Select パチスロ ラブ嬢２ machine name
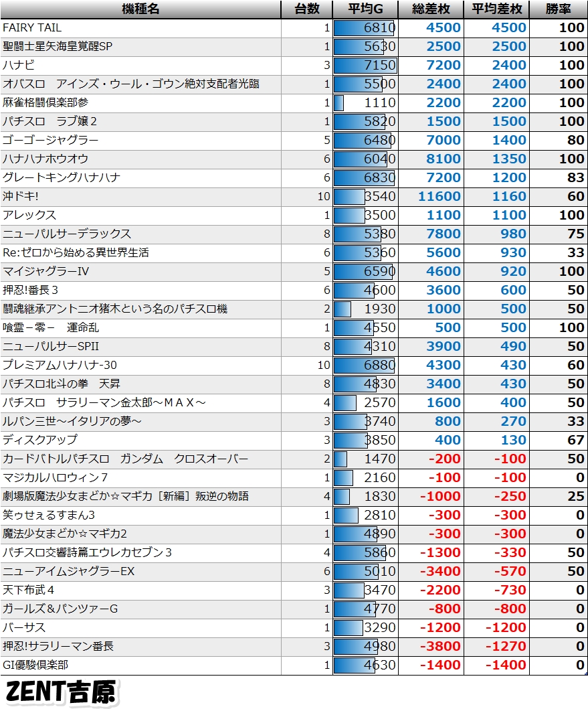The width and height of the screenshot is (588, 709). [50, 122]
